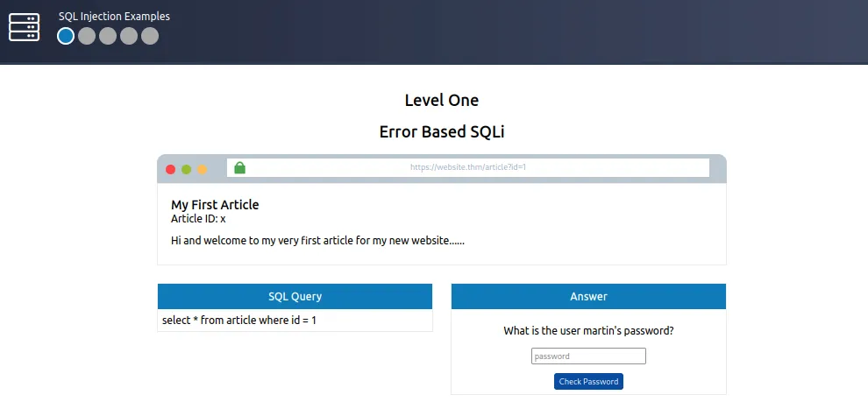
Task: Click the 'Error Based SQLi' heading
Action: [x=442, y=132]
